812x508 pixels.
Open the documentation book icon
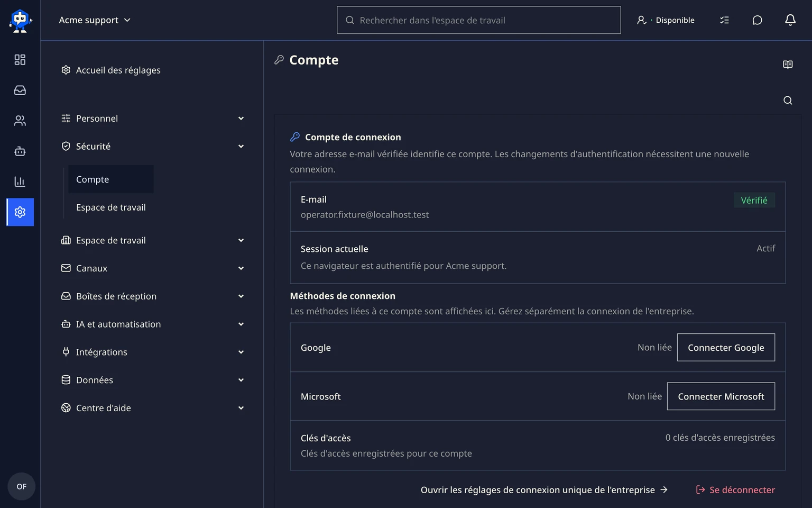[788, 65]
